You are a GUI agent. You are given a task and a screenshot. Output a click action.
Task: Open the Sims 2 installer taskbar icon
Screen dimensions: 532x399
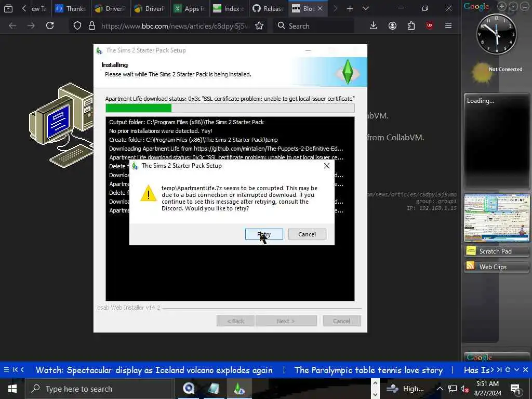[238, 389]
